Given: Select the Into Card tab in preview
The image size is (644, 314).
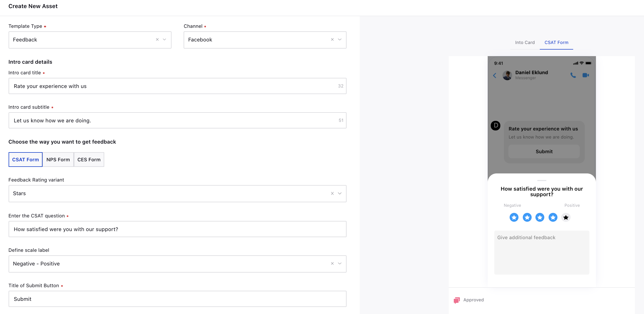Looking at the screenshot, I should point(525,42).
